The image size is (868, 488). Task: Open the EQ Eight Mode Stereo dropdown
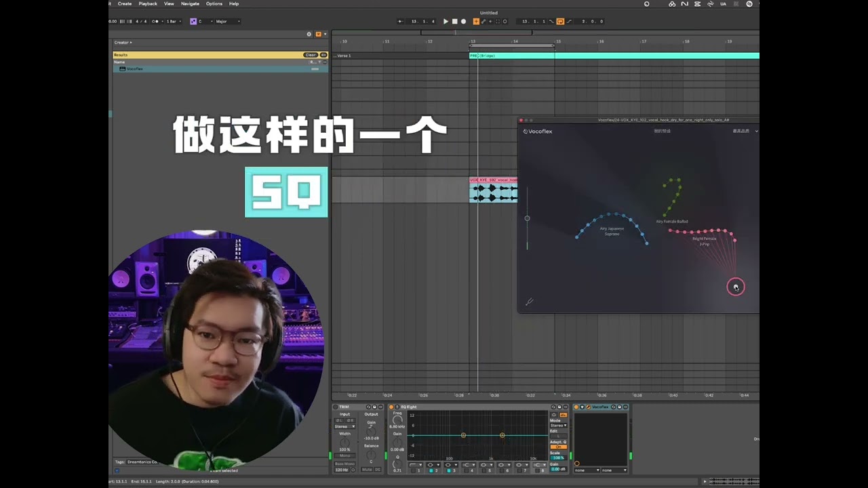[558, 425]
